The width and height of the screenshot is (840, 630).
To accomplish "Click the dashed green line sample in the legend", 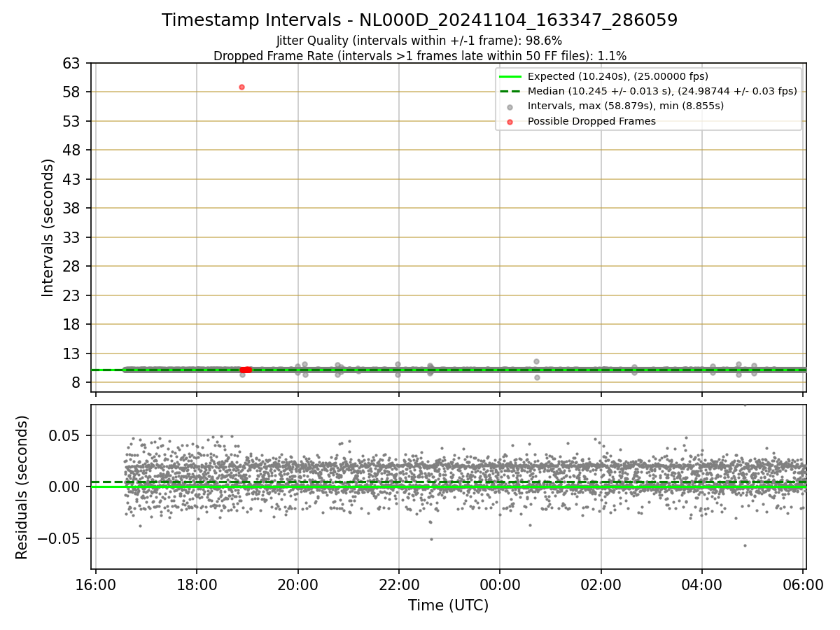I will click(510, 91).
